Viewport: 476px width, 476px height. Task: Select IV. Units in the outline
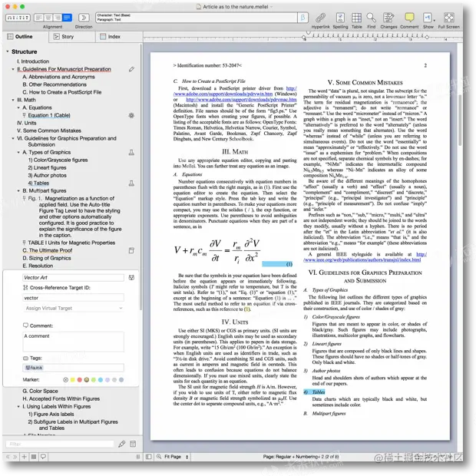point(26,123)
